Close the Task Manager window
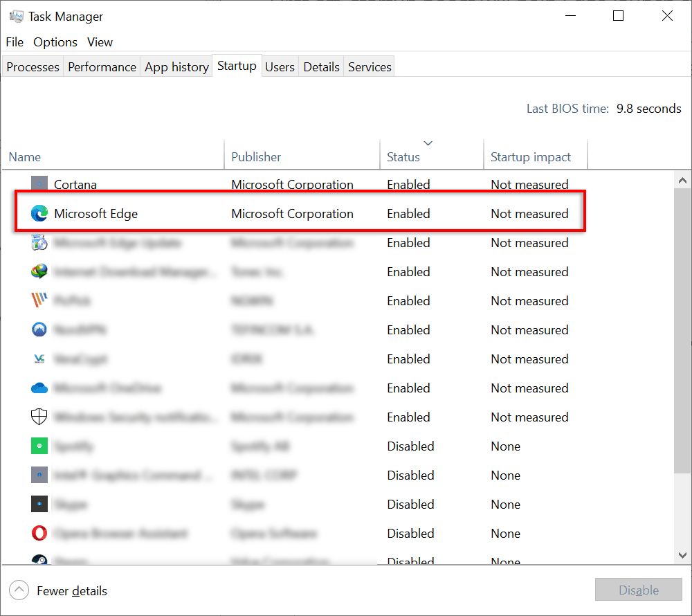Image resolution: width=692 pixels, height=616 pixels. pos(667,16)
